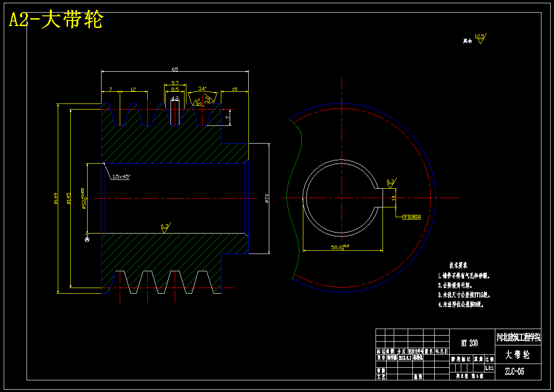
Task: Click the "其余" label beside roughness symbol
Action: point(467,41)
